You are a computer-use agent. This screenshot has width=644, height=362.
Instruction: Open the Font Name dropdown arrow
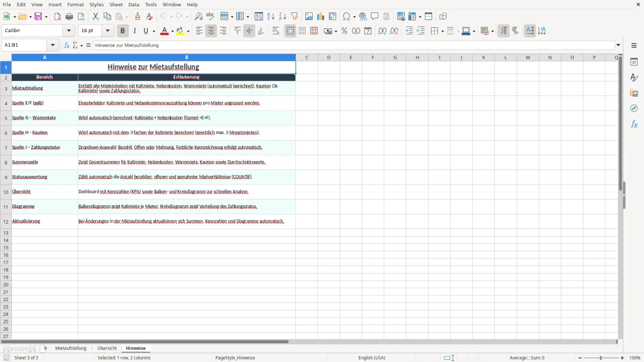69,31
